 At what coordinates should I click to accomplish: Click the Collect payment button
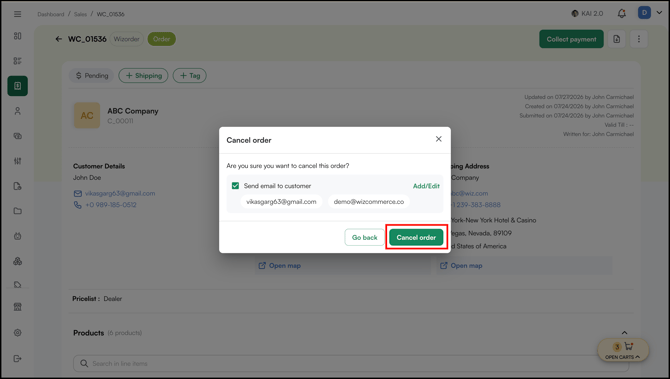click(x=571, y=39)
